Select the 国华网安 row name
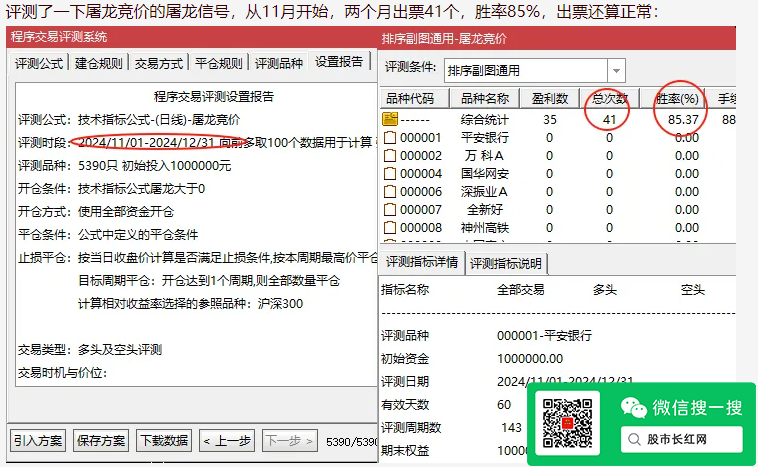The width and height of the screenshot is (758, 467). [x=485, y=174]
